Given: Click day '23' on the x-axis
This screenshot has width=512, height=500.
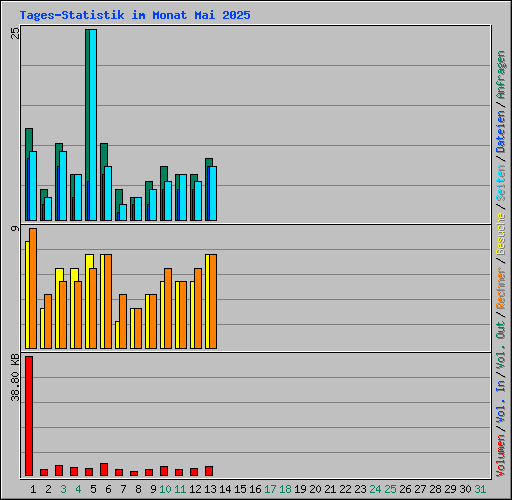Looking at the screenshot, I should pyautogui.click(x=360, y=489).
